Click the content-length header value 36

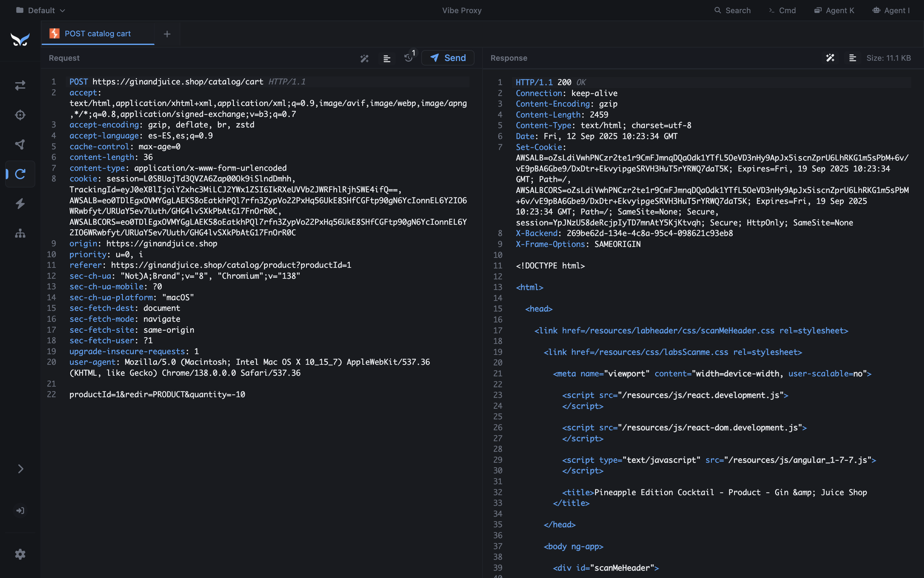pos(148,157)
